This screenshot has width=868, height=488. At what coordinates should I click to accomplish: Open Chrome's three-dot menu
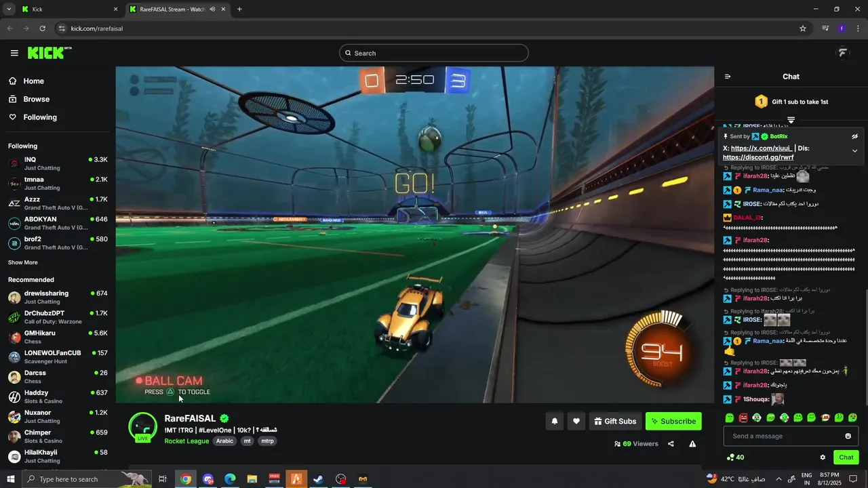pos(858,28)
